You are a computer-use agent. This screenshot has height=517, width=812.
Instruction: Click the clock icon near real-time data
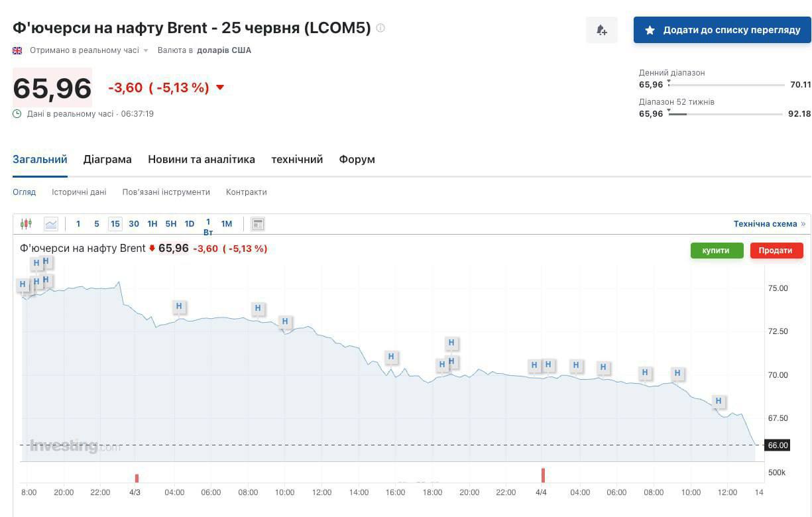(x=17, y=114)
